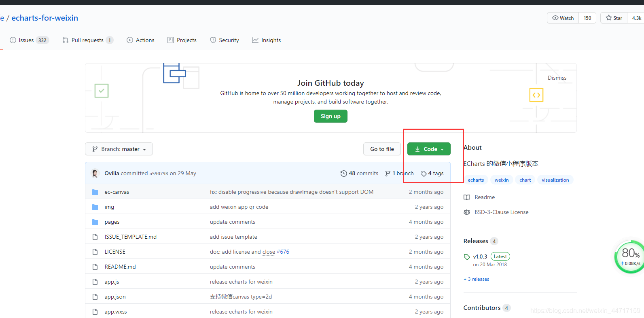The image size is (644, 318).
Task: Open commit a590798
Action: tap(159, 174)
